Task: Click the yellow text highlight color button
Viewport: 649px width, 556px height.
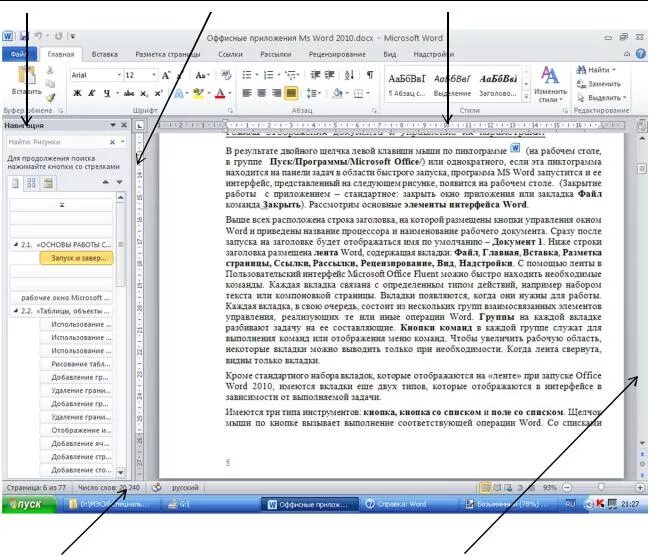Action: 198,94
